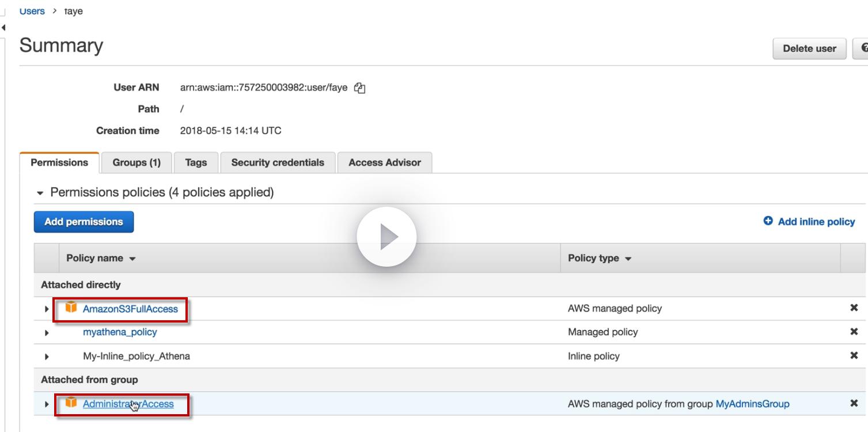Viewport: 868px width, 432px height.
Task: Open the myathena_policy link
Action: [120, 332]
